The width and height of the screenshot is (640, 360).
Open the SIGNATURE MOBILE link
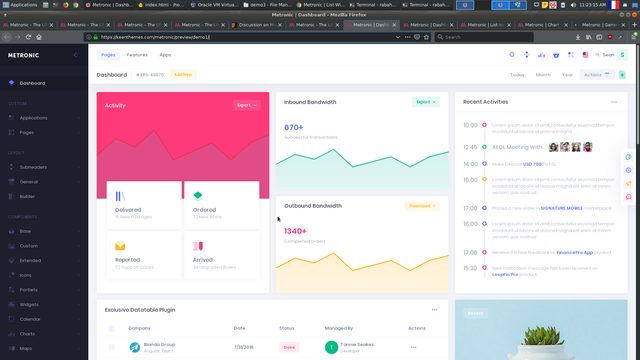(562, 208)
